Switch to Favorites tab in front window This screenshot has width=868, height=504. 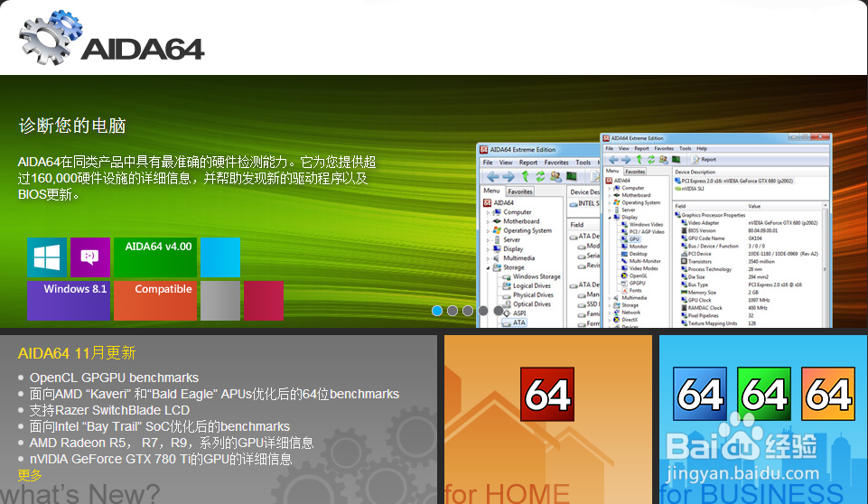(x=635, y=172)
